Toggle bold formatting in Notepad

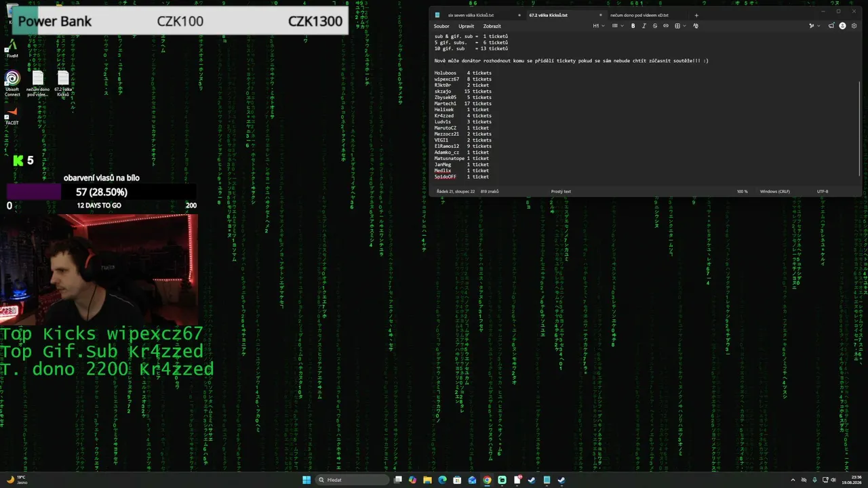click(633, 26)
